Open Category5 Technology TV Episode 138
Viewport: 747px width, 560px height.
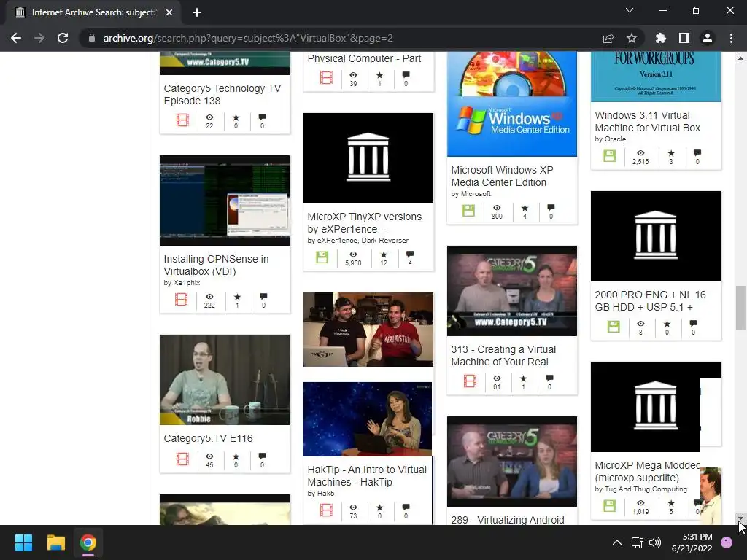tap(222, 94)
